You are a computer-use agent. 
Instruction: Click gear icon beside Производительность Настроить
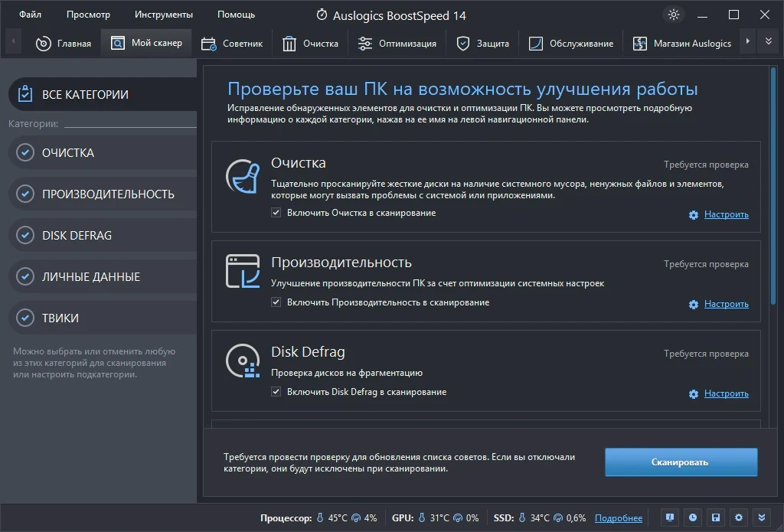pos(694,305)
